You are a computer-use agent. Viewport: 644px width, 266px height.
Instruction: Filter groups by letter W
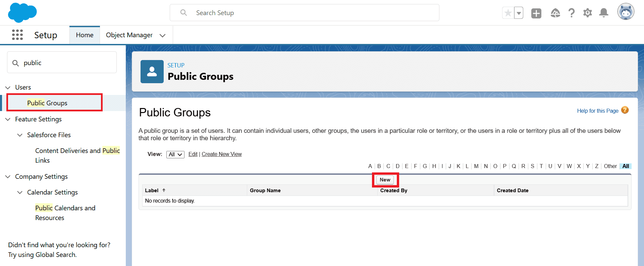569,166
